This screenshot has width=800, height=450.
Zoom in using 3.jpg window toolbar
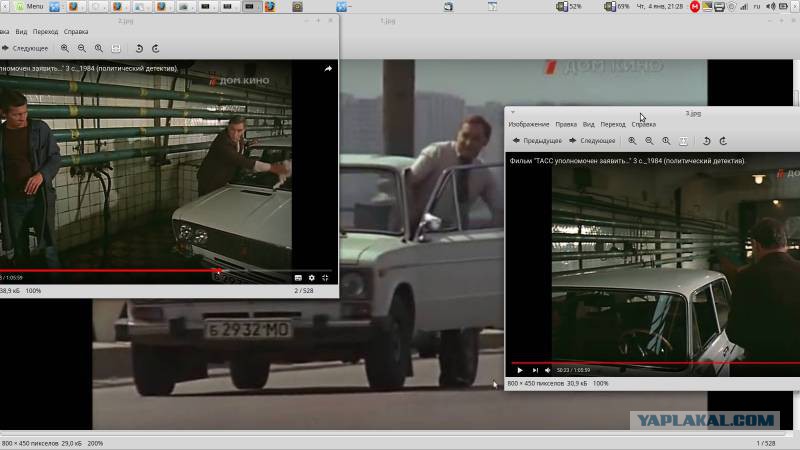(x=632, y=141)
